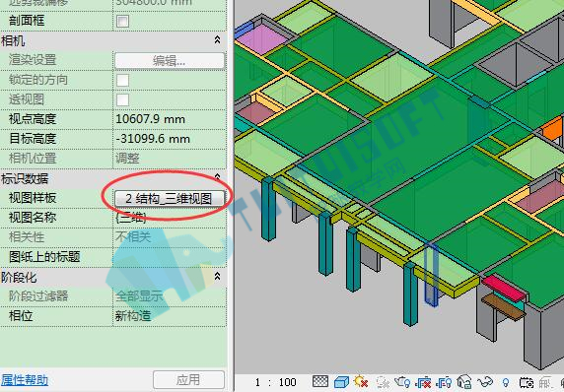Open the Detail Level control in view bar
Image resolution: width=564 pixels, height=392 pixels.
(x=320, y=381)
